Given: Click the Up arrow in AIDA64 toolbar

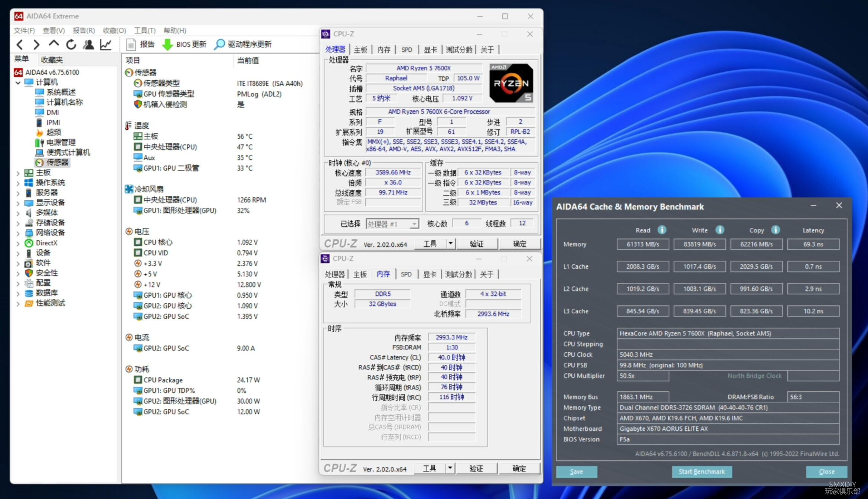Looking at the screenshot, I should pos(54,44).
